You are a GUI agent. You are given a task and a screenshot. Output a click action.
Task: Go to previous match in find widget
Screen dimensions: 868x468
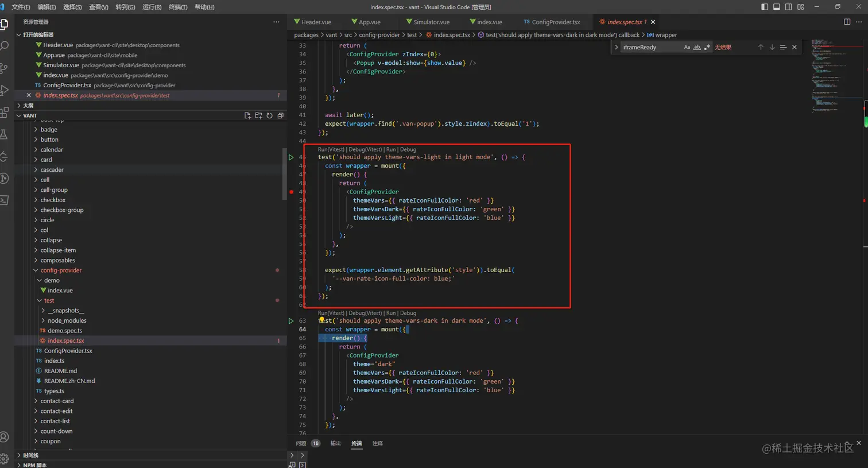click(x=761, y=47)
